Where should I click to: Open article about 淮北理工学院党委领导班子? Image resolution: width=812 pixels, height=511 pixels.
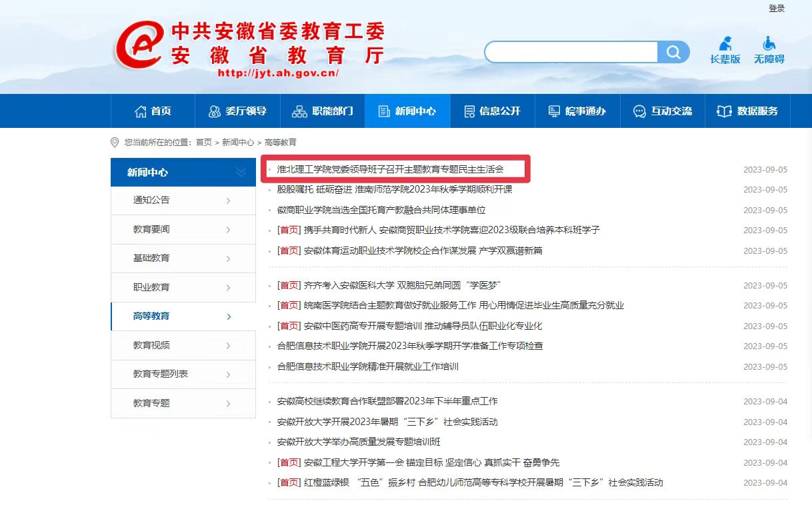(x=390, y=169)
